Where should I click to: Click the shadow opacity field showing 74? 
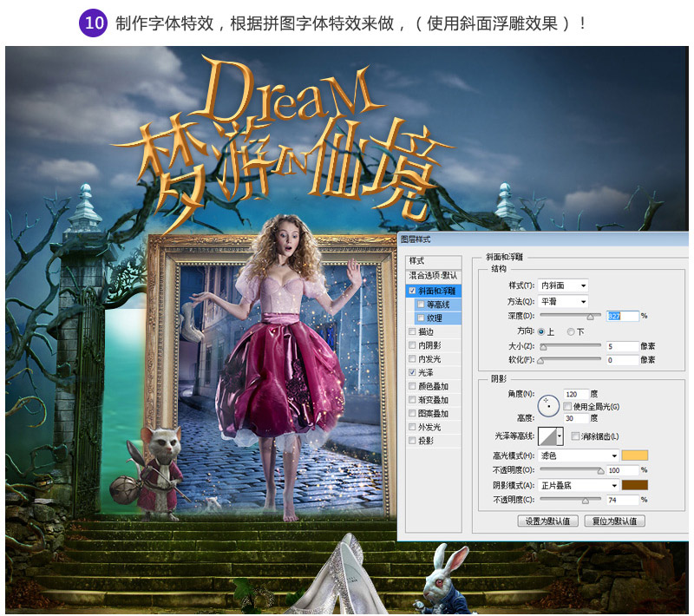(623, 500)
